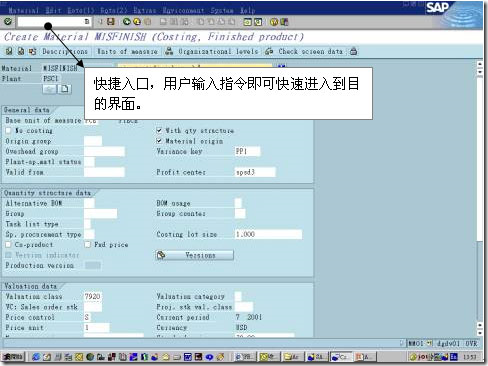Open the Material menu
488x366 pixels.
(x=23, y=10)
